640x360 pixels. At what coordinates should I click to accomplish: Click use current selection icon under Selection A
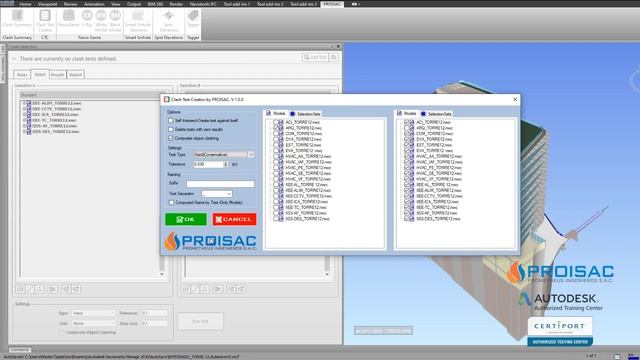coord(66,289)
